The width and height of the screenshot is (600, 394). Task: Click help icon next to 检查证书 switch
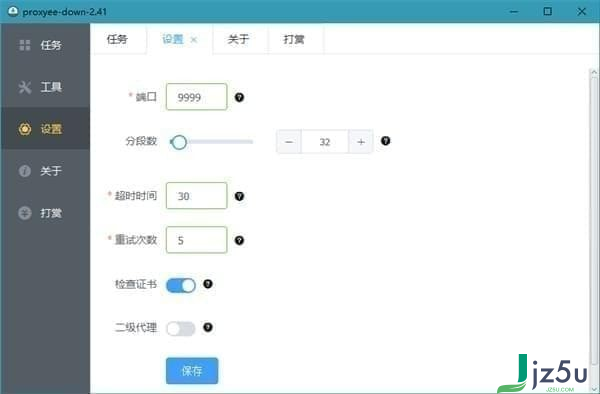tap(208, 284)
